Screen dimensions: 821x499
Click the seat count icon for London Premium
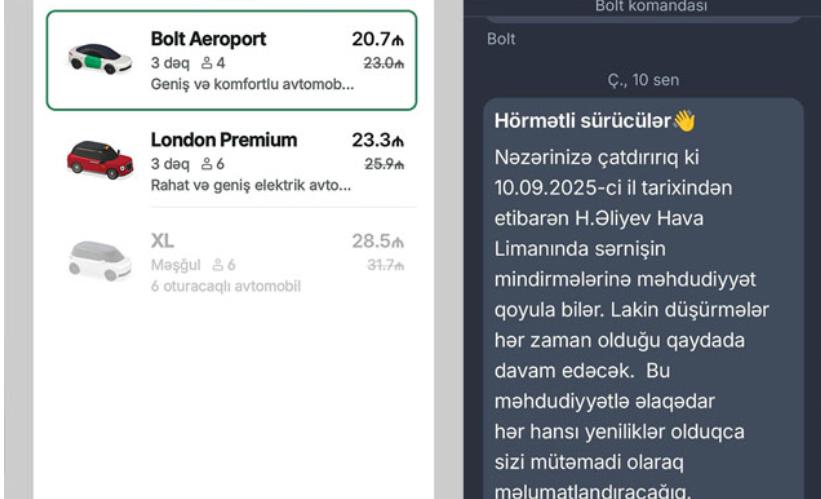click(x=208, y=162)
